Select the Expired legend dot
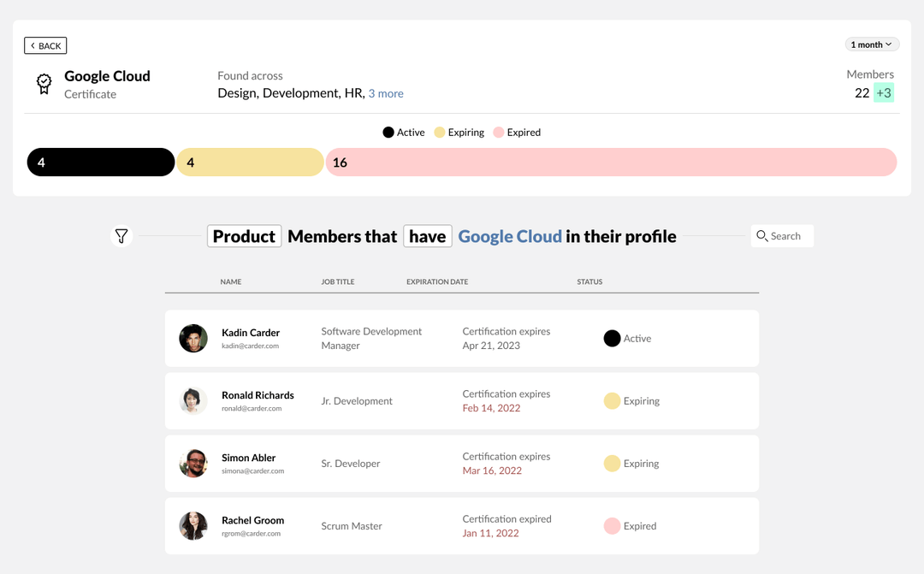Viewport: 924px width, 574px height. pos(498,132)
